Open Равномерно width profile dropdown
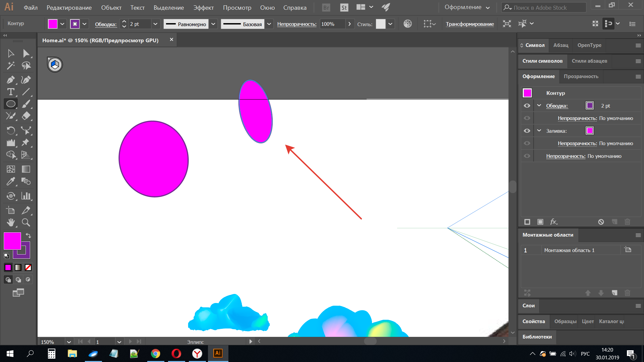The width and height of the screenshot is (644, 362). click(213, 24)
